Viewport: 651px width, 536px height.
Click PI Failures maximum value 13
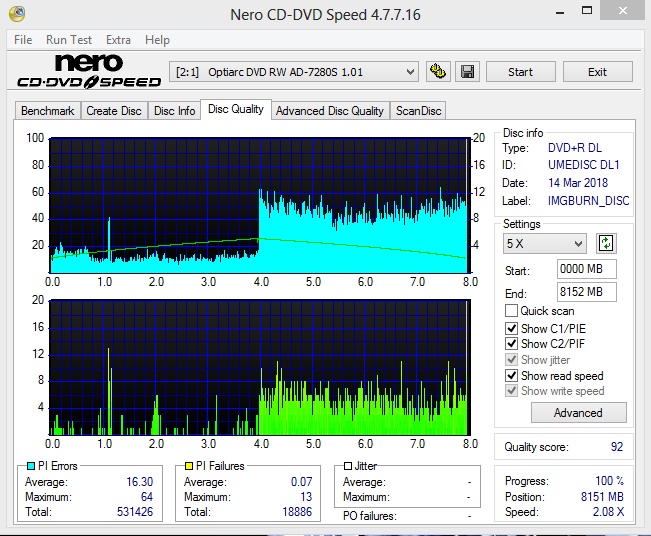[x=306, y=497]
